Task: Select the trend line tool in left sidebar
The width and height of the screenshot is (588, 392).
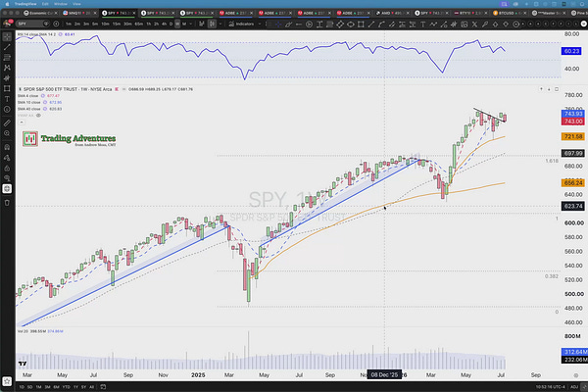Action: click(7, 47)
